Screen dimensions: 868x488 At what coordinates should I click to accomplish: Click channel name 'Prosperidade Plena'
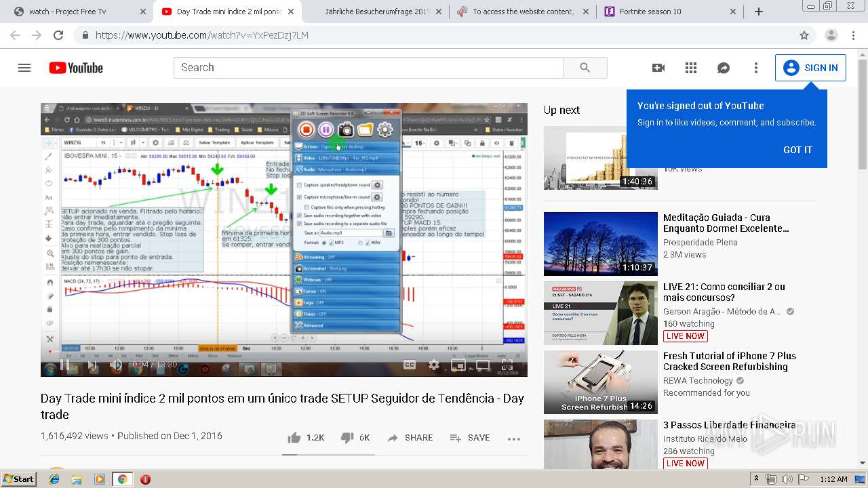701,242
